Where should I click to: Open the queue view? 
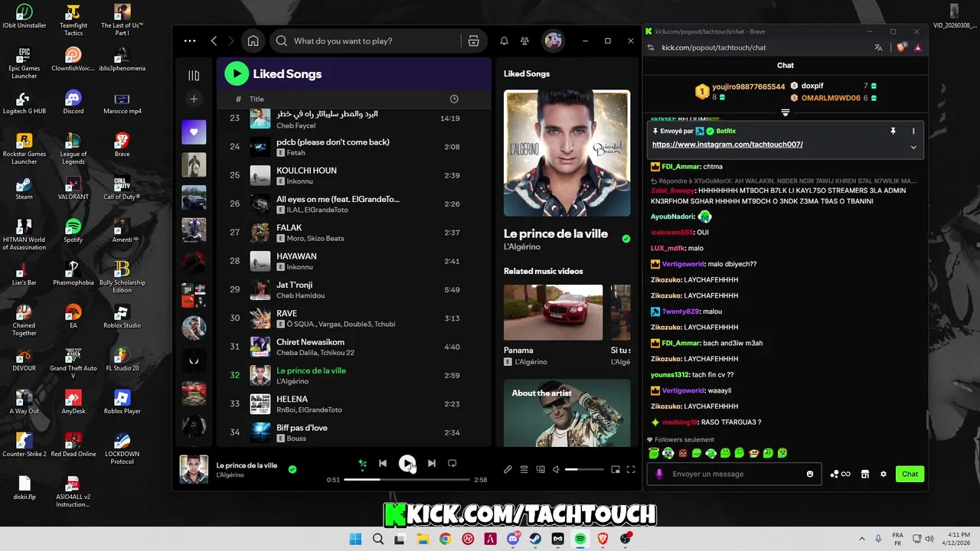tap(524, 469)
